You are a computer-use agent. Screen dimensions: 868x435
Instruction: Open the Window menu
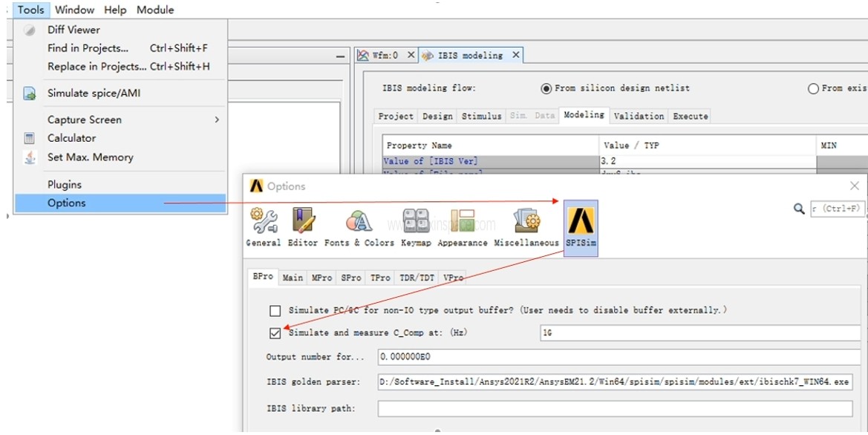point(74,10)
